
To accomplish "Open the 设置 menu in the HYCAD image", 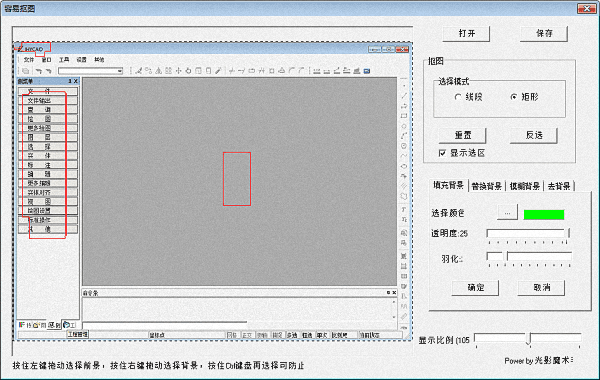I will click(82, 60).
